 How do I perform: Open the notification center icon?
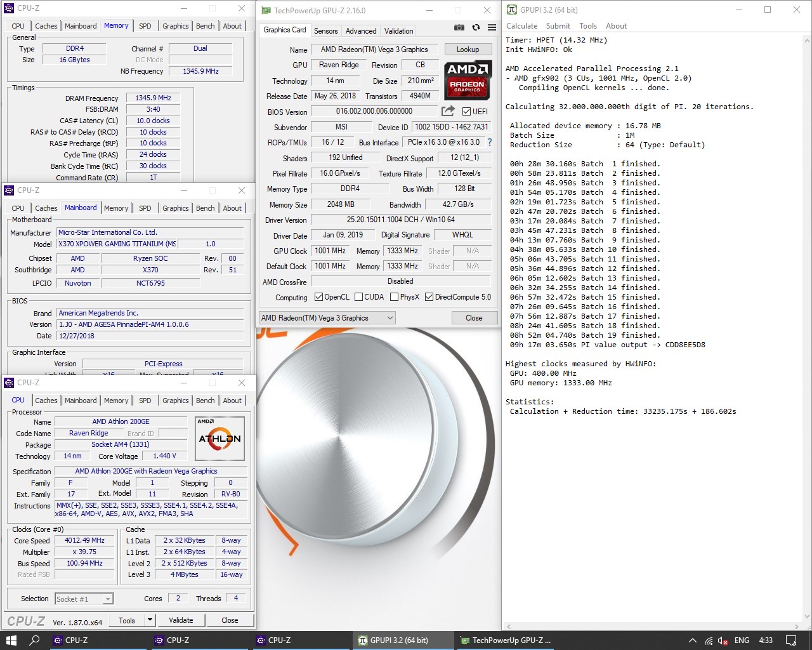click(791, 640)
